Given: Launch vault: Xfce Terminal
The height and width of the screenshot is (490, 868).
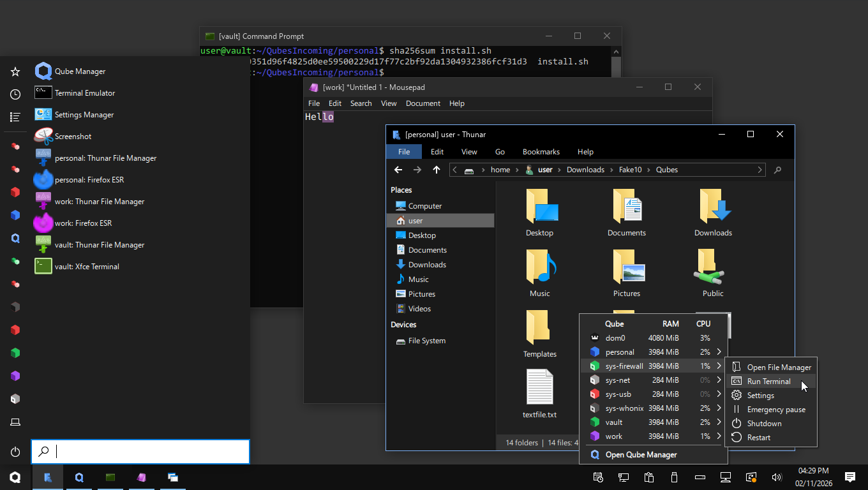Looking at the screenshot, I should [x=87, y=267].
